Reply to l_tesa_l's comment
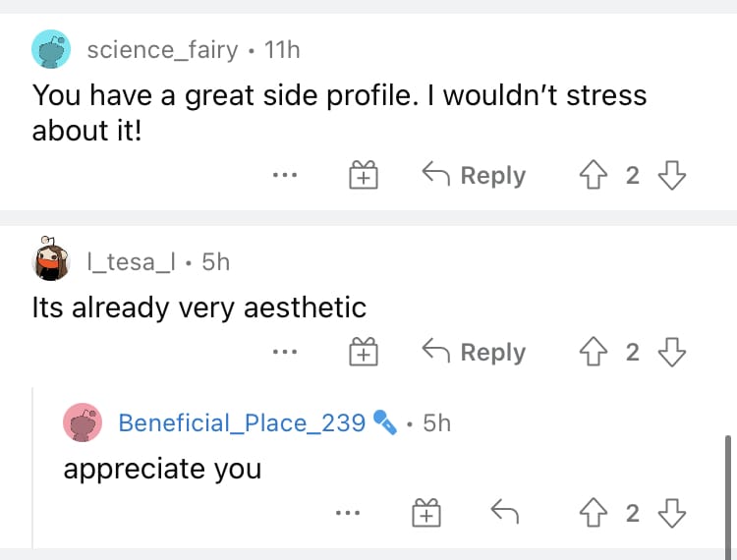This screenshot has height=560, width=737. pyautogui.click(x=475, y=352)
